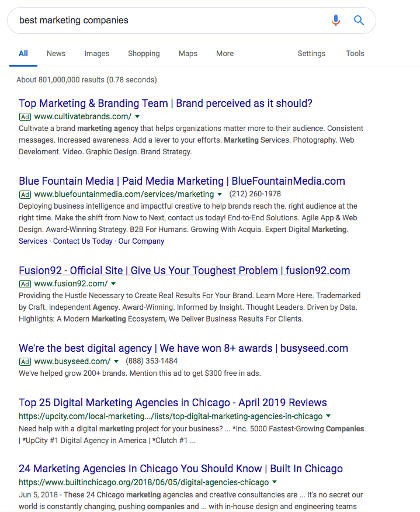Expand dropdown arrow next to fusion92.com URL
The image size is (420, 512).
tap(113, 283)
